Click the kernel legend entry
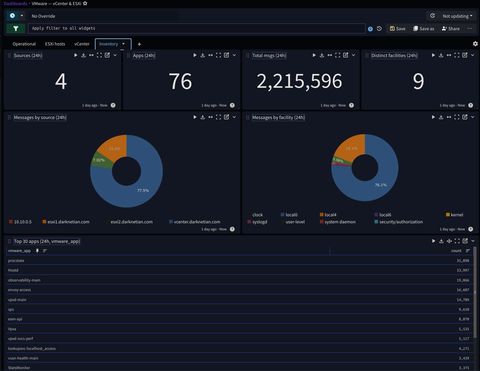Viewport: 480px width, 371px height. pos(455,215)
